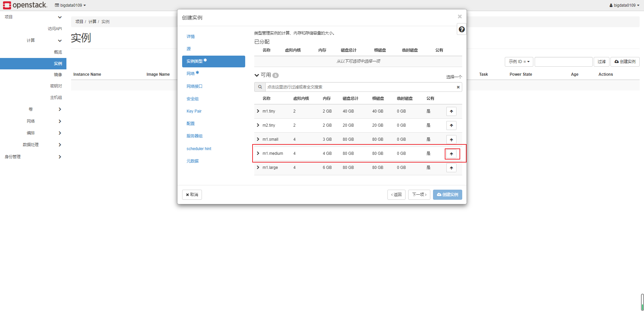Click the dialog's 创建实例 submit button
This screenshot has height=317, width=644.
[x=447, y=195]
